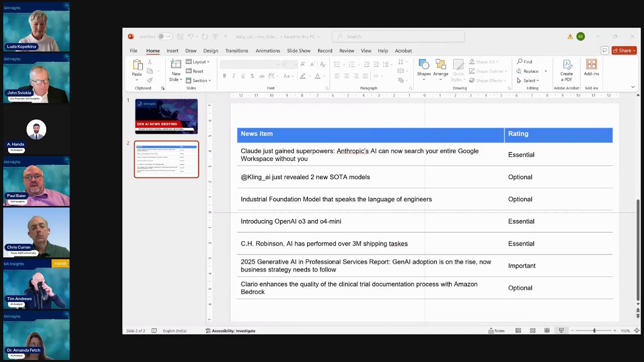This screenshot has width=644, height=362.
Task: Clear all formatting with the eraser A icon
Action: [323, 64]
